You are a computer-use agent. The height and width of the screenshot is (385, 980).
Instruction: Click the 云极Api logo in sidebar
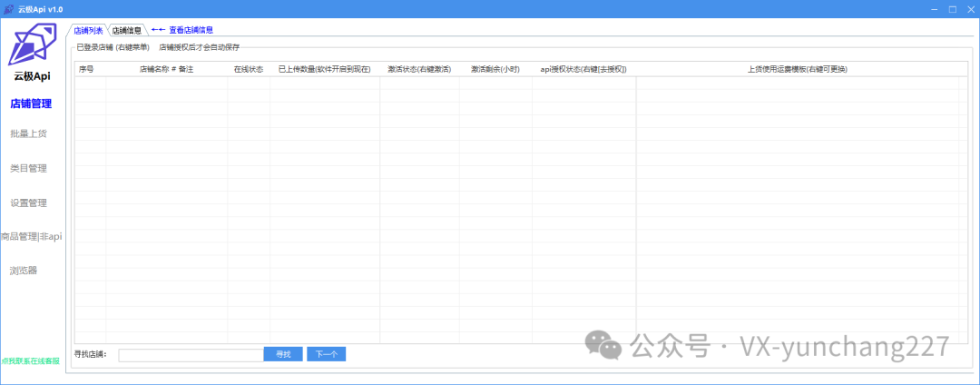click(x=32, y=44)
